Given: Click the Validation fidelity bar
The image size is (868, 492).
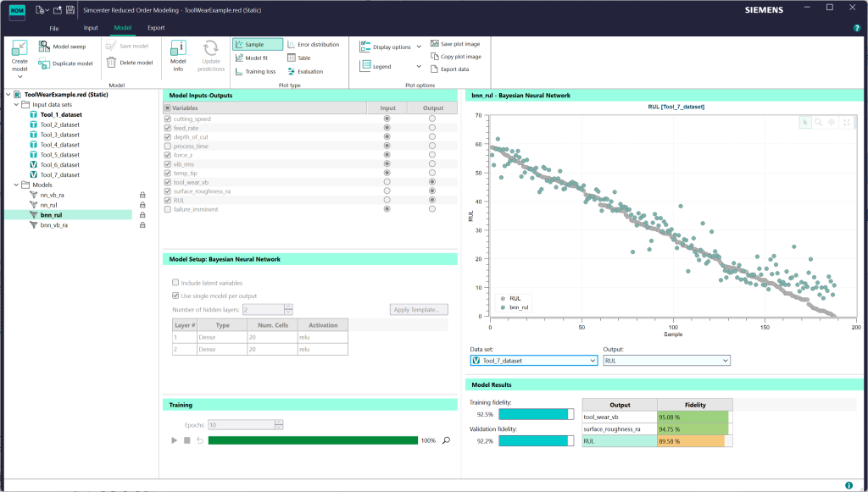Looking at the screenshot, I should click(x=537, y=440).
